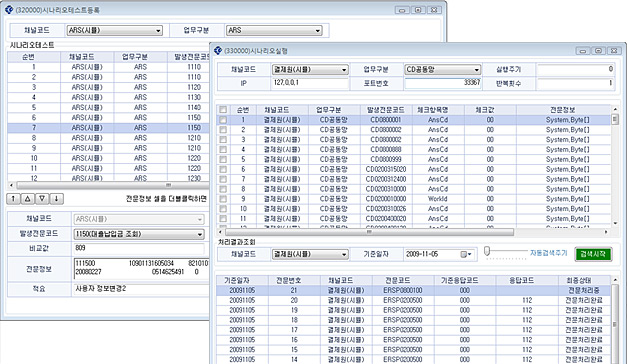Check the box for row 9 with WorkId
This screenshot has height=364, width=627.
(223, 199)
